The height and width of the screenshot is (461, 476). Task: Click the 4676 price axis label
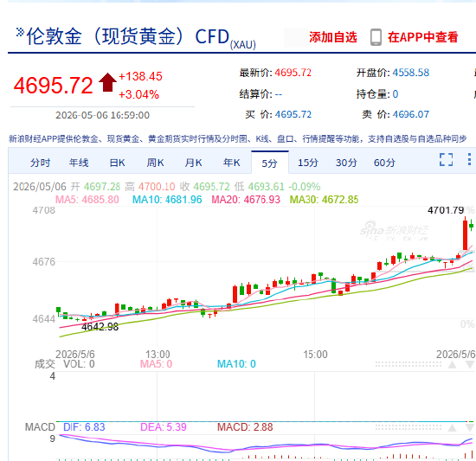point(44,262)
